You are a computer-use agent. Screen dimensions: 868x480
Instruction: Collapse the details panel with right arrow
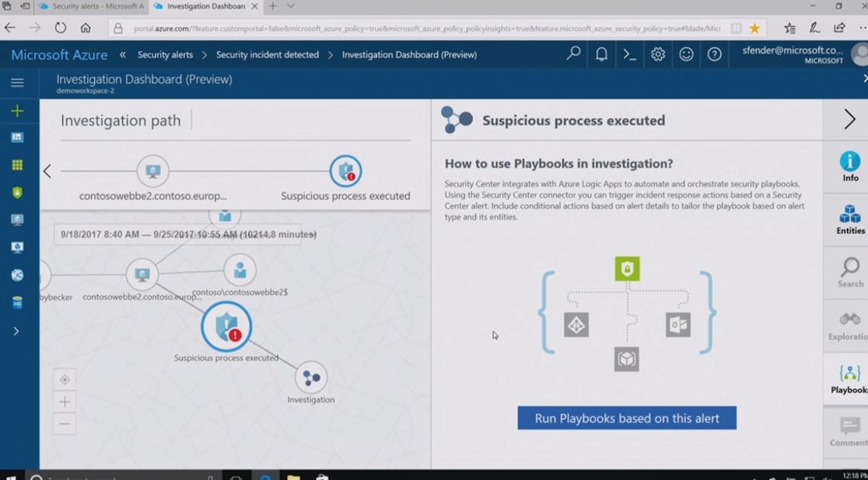(849, 120)
